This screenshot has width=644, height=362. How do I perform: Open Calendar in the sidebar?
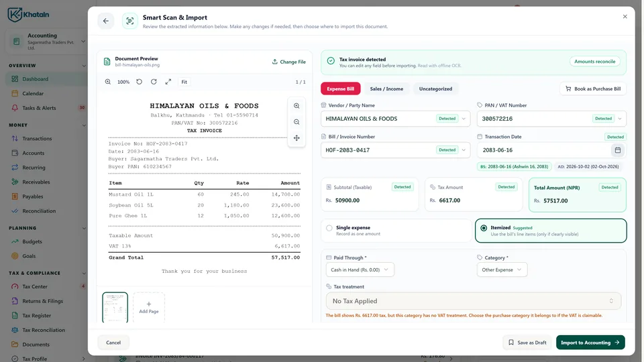click(46, 94)
